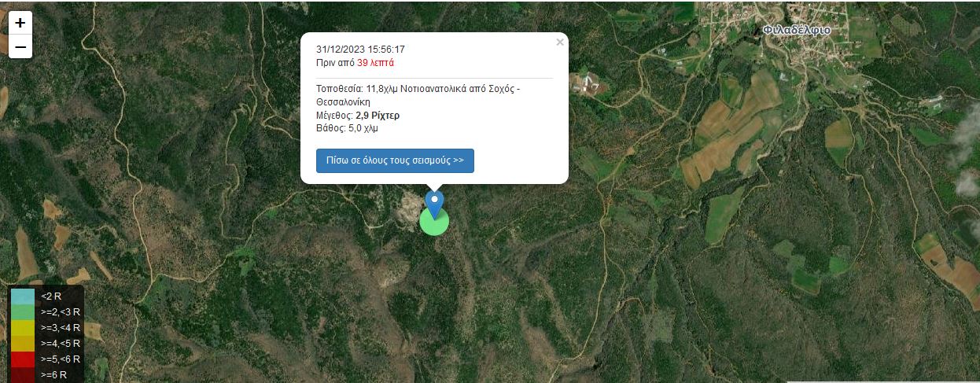Click the orange >=4,<5 R legend swatch

[x=23, y=344]
